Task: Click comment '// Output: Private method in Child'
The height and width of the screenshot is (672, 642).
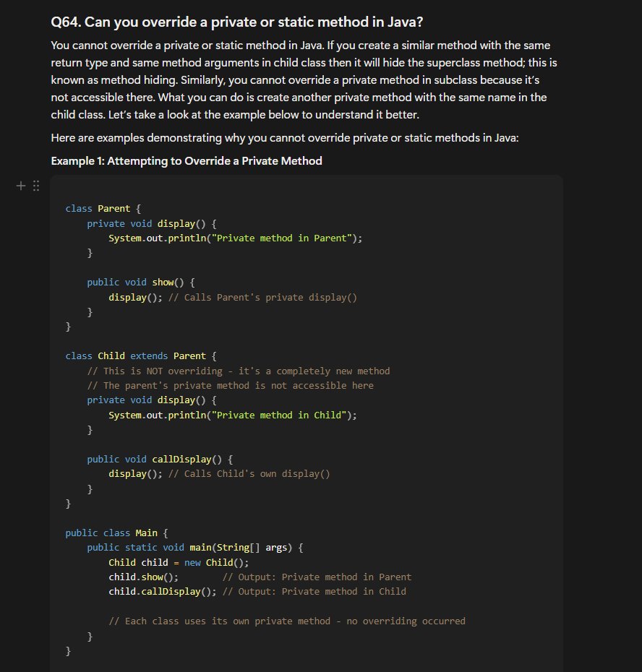Action: pos(314,592)
